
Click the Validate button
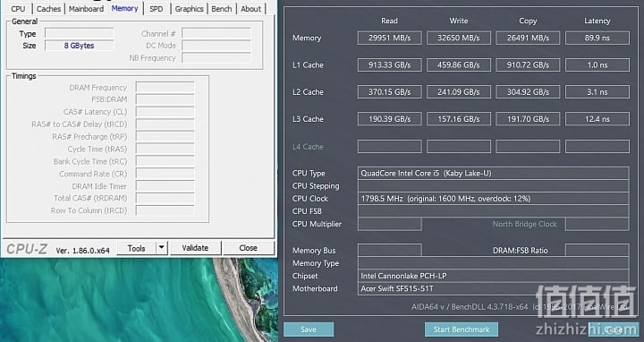[195, 248]
